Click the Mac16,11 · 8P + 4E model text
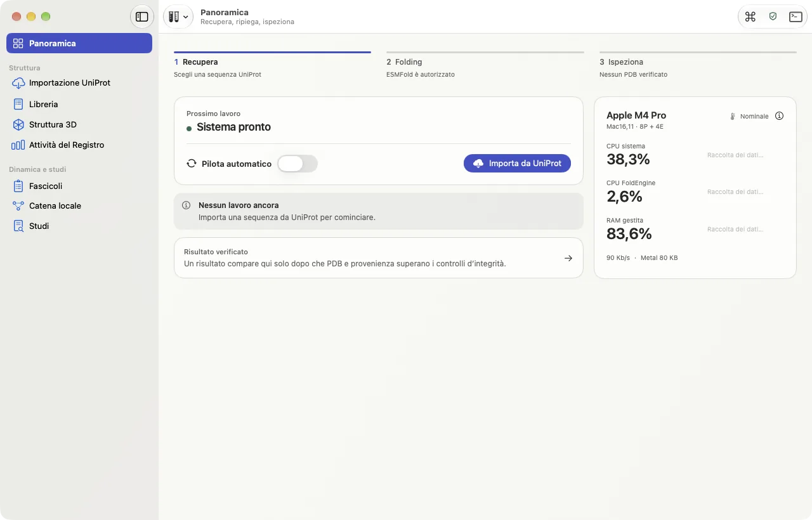Screen dimensions: 812x520 (635, 127)
